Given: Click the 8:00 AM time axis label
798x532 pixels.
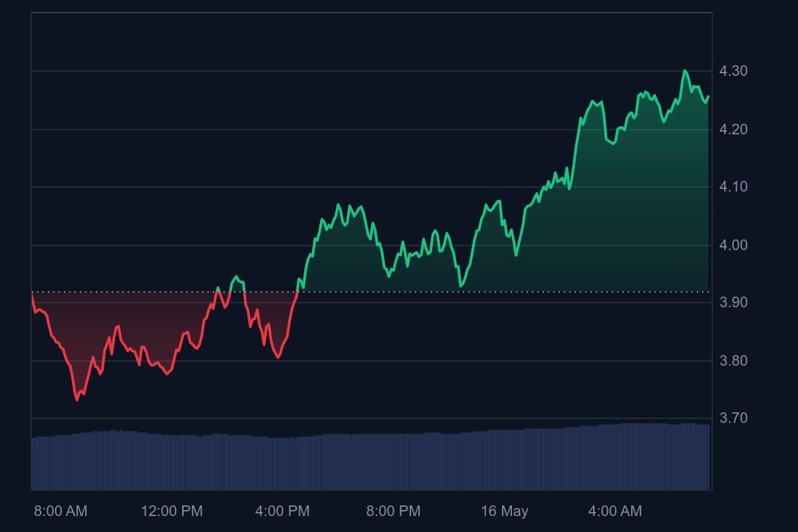Looking at the screenshot, I should point(61,511).
